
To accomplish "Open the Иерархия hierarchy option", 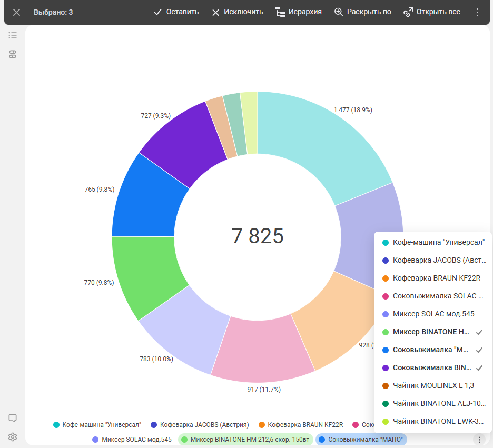I will (x=298, y=12).
